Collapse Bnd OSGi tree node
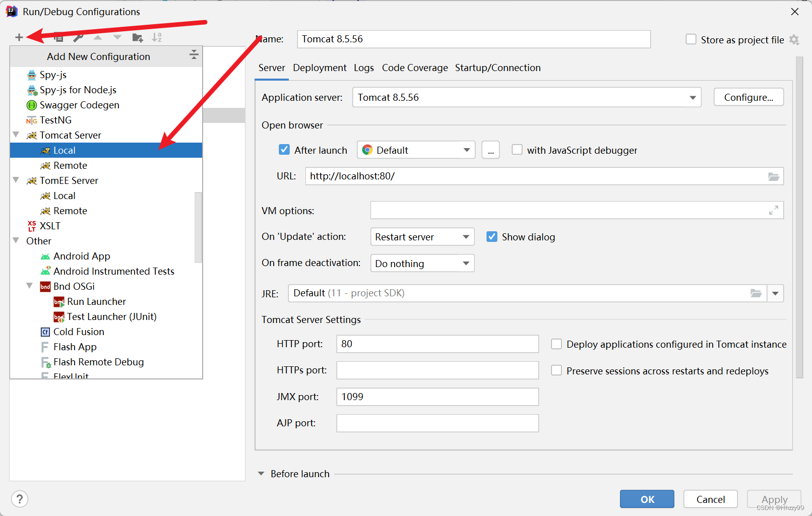The width and height of the screenshot is (812, 516). [x=30, y=286]
